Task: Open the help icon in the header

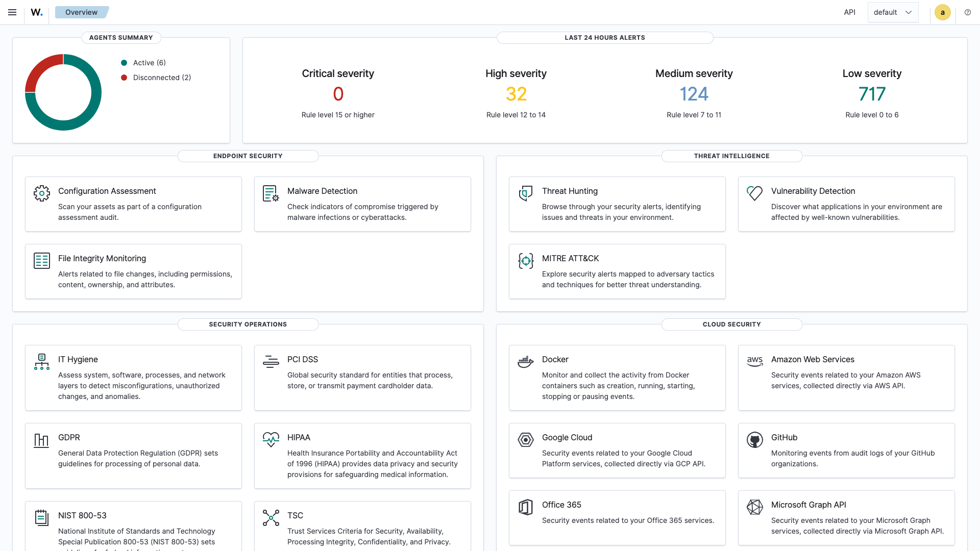Action: [x=968, y=12]
